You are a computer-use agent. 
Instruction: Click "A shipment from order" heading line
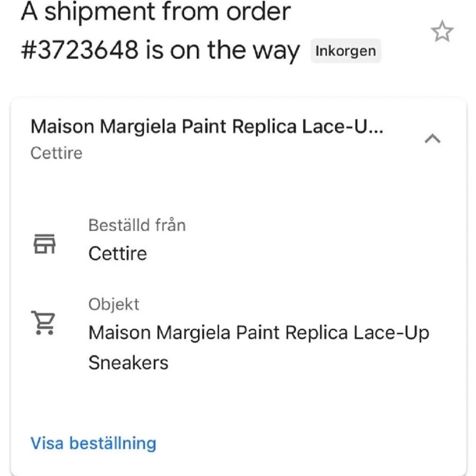(x=156, y=11)
